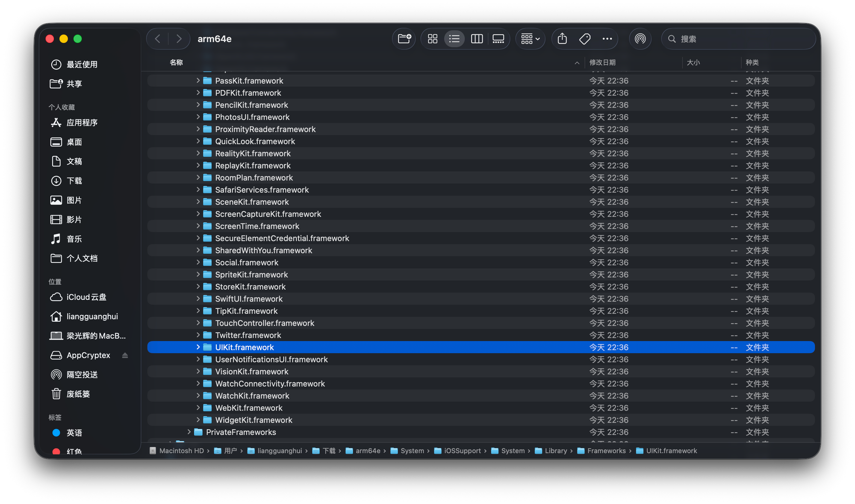
Task: Open AirDrop from the toolbar
Action: click(x=640, y=39)
